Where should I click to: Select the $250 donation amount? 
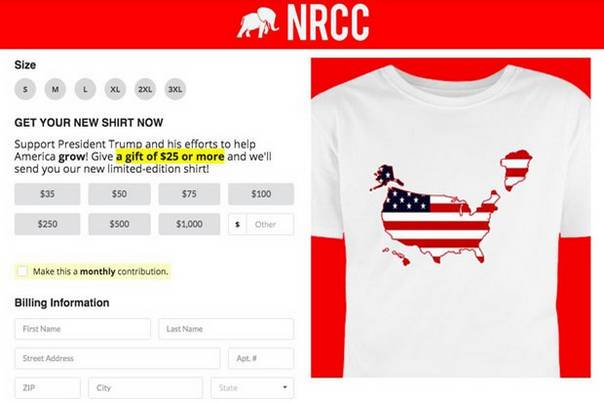tap(47, 224)
